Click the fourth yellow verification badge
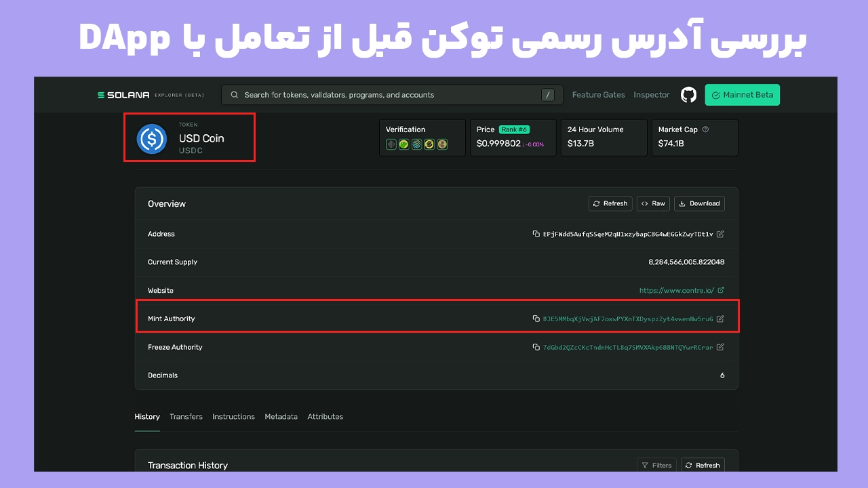Screen dimensions: 868x488 click(429, 144)
